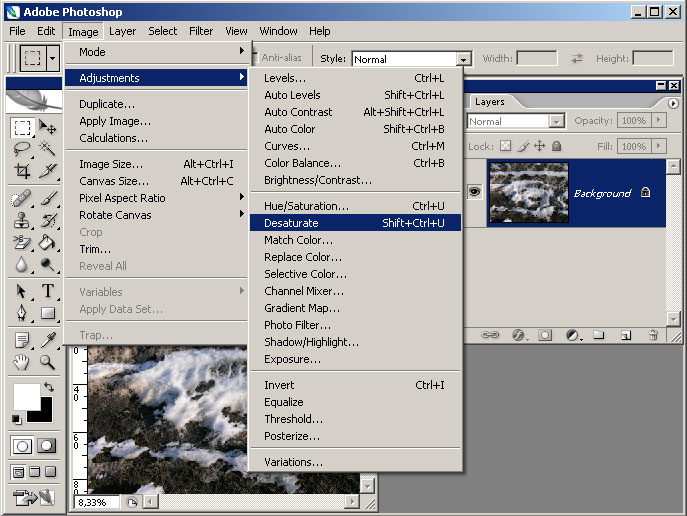Select the Magic Wand tool
Image resolution: width=687 pixels, height=516 pixels.
coord(47,149)
